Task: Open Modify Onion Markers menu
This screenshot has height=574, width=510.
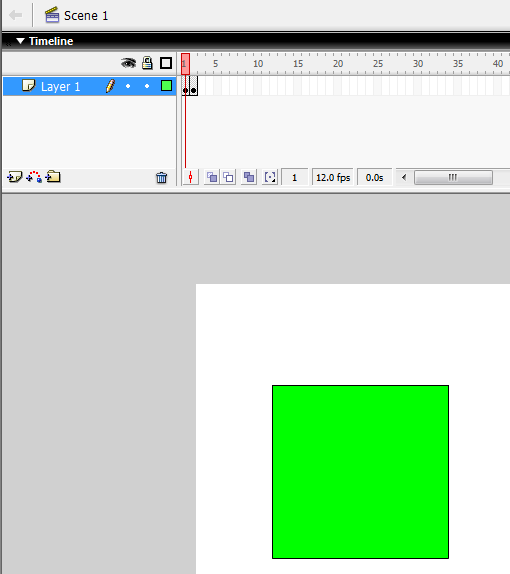Action: click(x=270, y=178)
